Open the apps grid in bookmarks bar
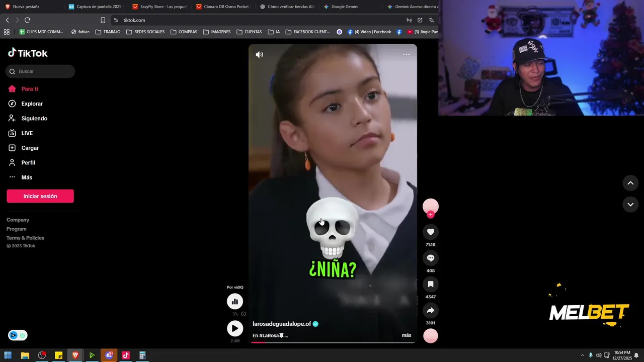The height and width of the screenshot is (362, 644). [7, 32]
